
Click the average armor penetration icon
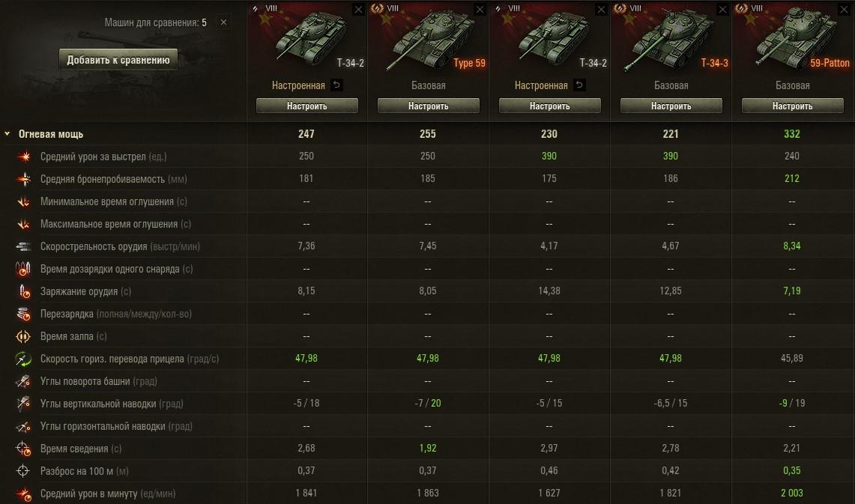(x=23, y=179)
